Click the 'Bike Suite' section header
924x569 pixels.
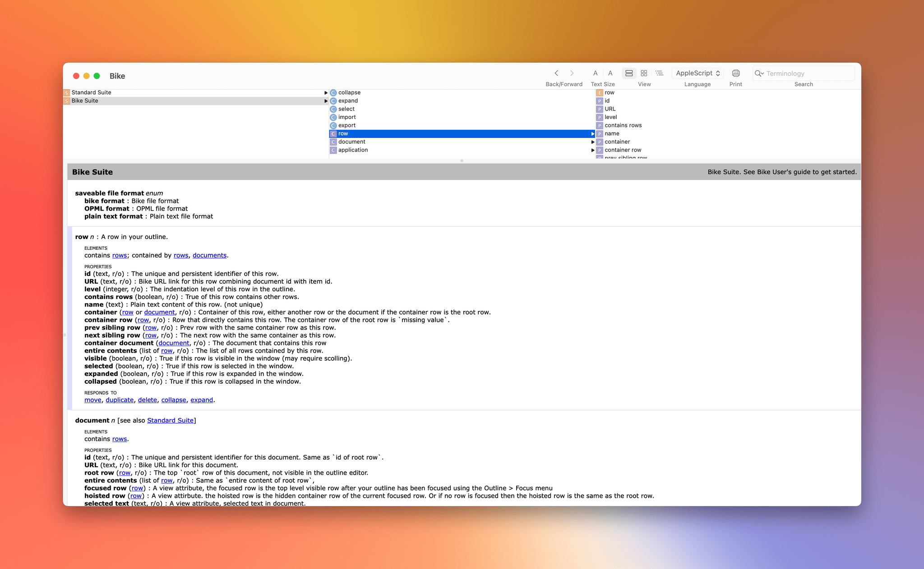tap(92, 172)
